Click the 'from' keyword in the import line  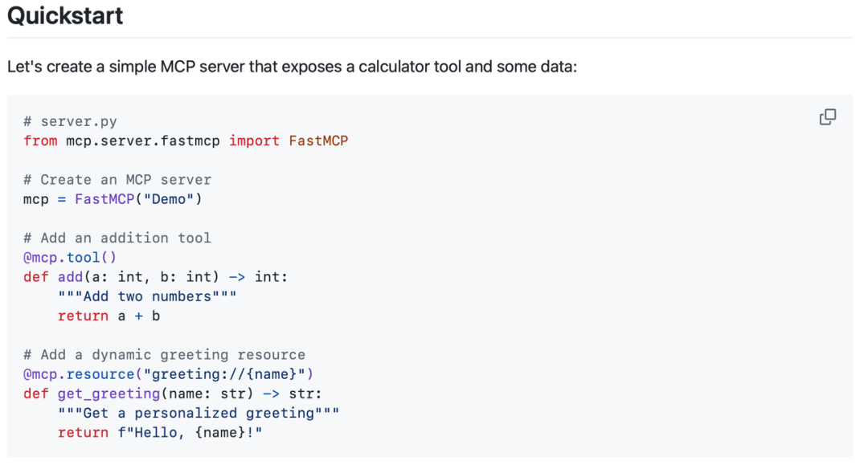point(40,141)
